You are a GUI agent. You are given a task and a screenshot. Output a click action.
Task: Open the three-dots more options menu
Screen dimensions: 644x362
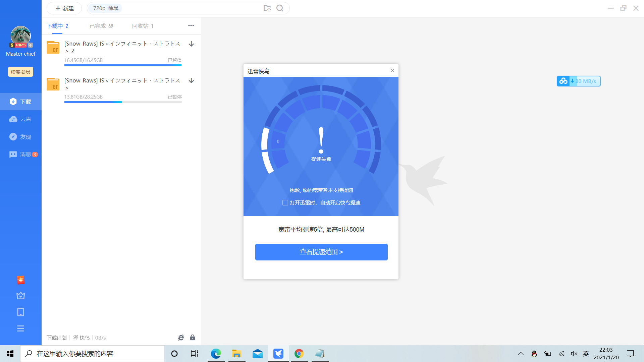[191, 25]
